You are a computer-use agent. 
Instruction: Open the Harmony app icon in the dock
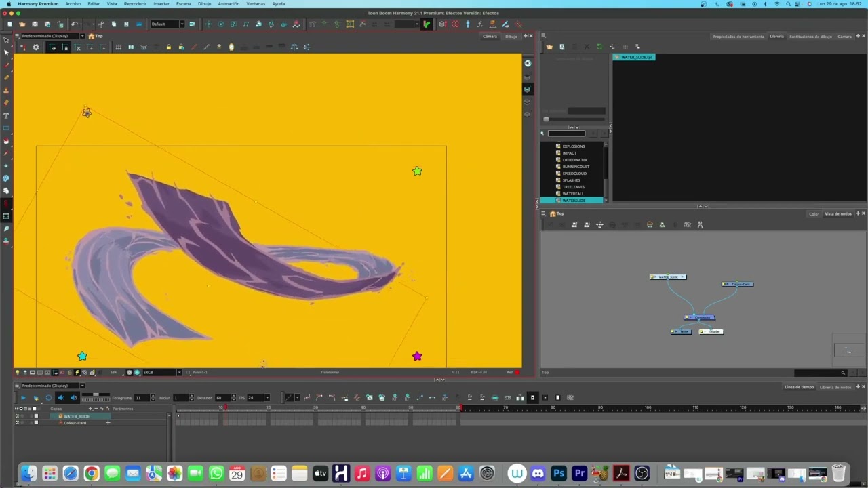click(x=341, y=473)
